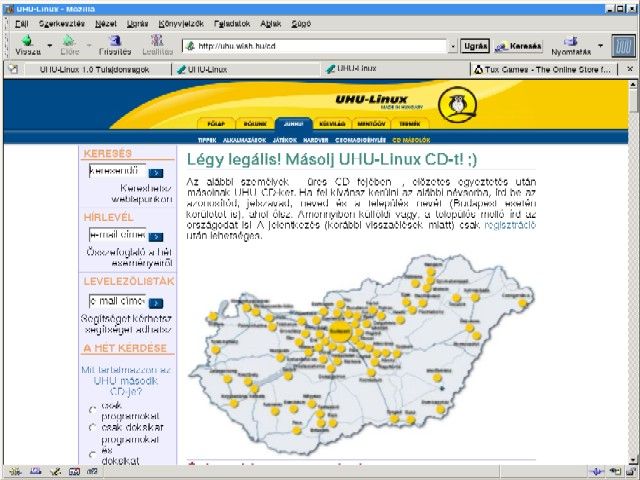Open the Ablak menu
The width and height of the screenshot is (640, 480).
click(271, 24)
